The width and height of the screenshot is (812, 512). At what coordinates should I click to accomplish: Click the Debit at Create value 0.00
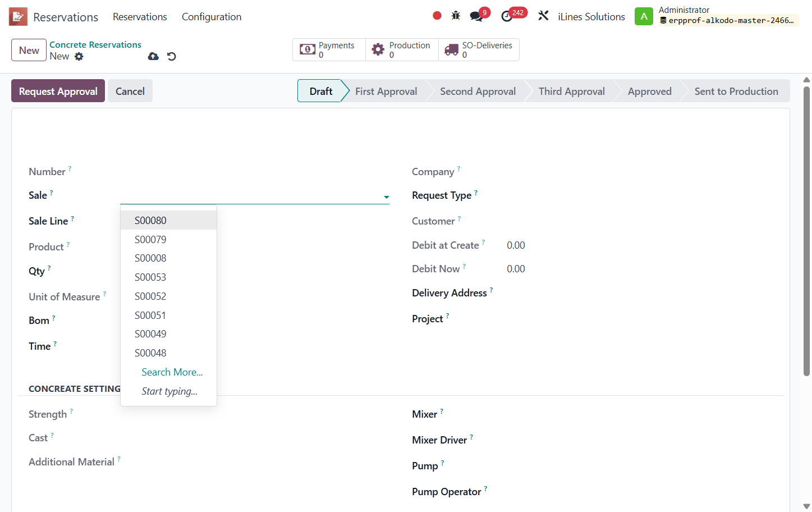point(516,245)
